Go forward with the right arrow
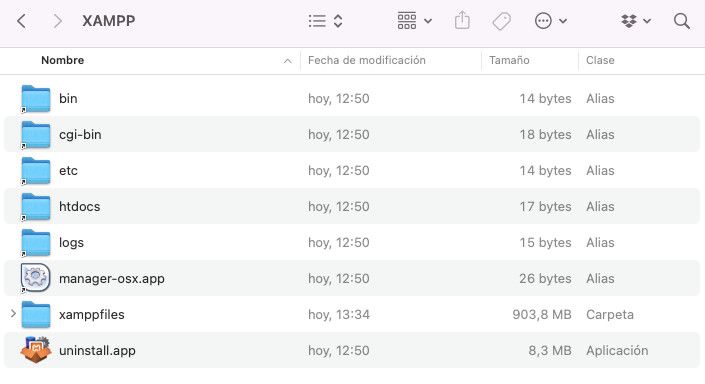Image resolution: width=705 pixels, height=384 pixels. (57, 21)
